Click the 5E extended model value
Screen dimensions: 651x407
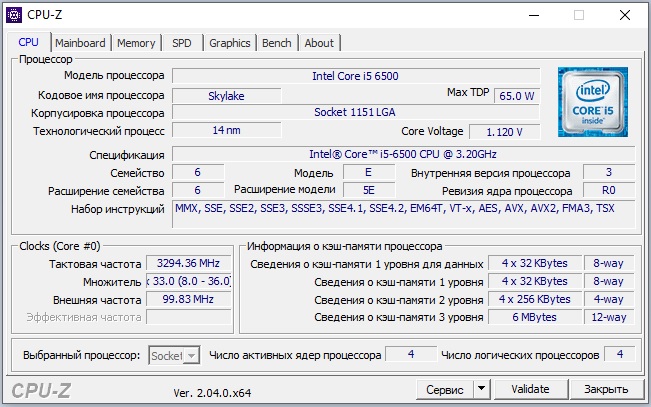[369, 190]
